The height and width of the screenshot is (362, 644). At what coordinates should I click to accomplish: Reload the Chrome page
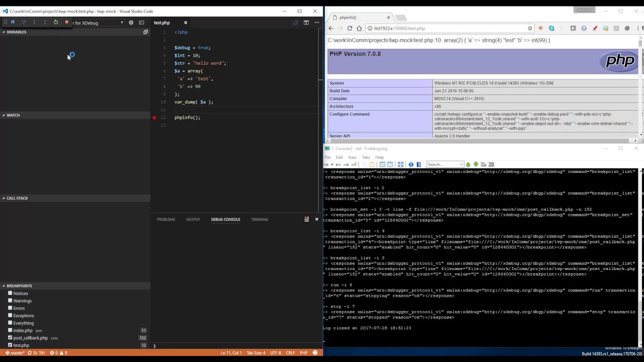click(350, 29)
